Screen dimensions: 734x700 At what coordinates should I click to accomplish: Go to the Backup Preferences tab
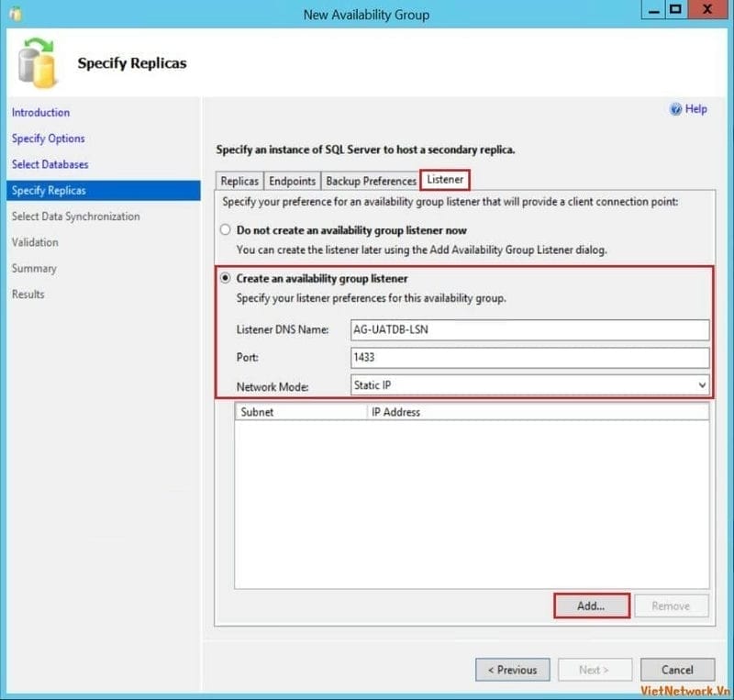371,181
